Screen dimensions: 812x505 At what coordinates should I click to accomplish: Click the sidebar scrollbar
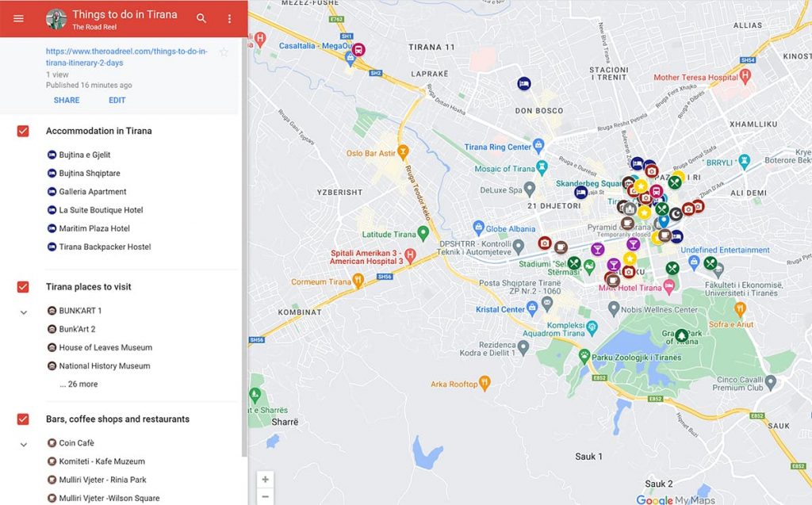tap(244, 249)
